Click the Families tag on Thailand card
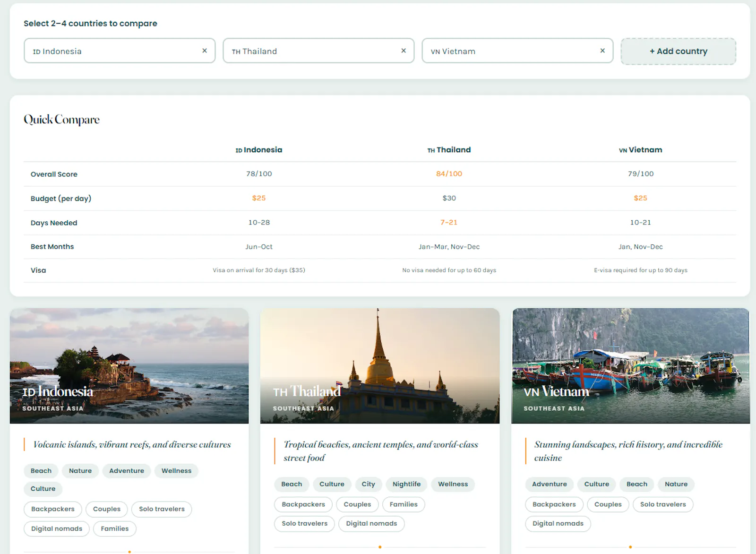 point(404,504)
